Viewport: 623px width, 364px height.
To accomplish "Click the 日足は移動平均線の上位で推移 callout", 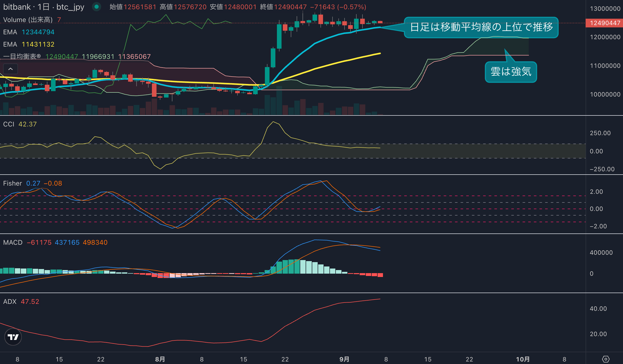I will 481,27.
